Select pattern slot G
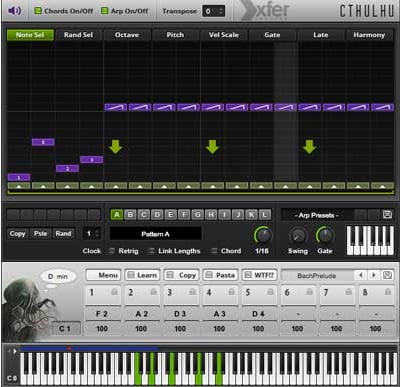Viewport: 400px width, 387px height. point(197,215)
